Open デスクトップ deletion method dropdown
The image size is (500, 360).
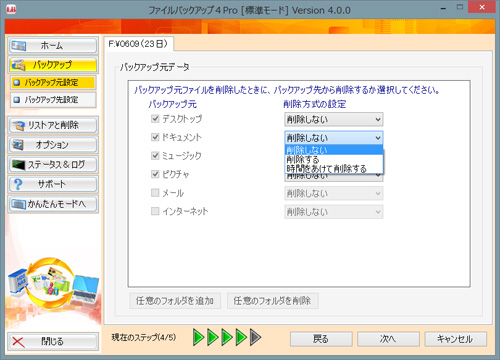tap(334, 119)
